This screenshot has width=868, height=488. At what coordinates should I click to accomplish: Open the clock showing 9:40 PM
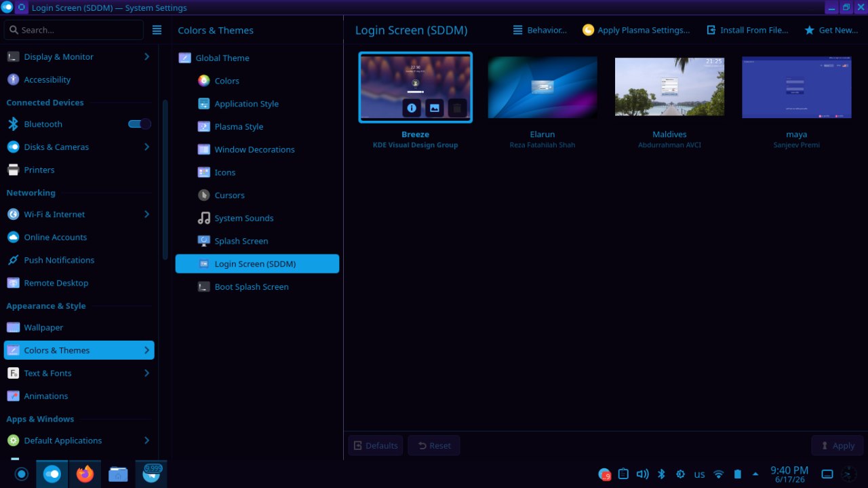coord(789,474)
